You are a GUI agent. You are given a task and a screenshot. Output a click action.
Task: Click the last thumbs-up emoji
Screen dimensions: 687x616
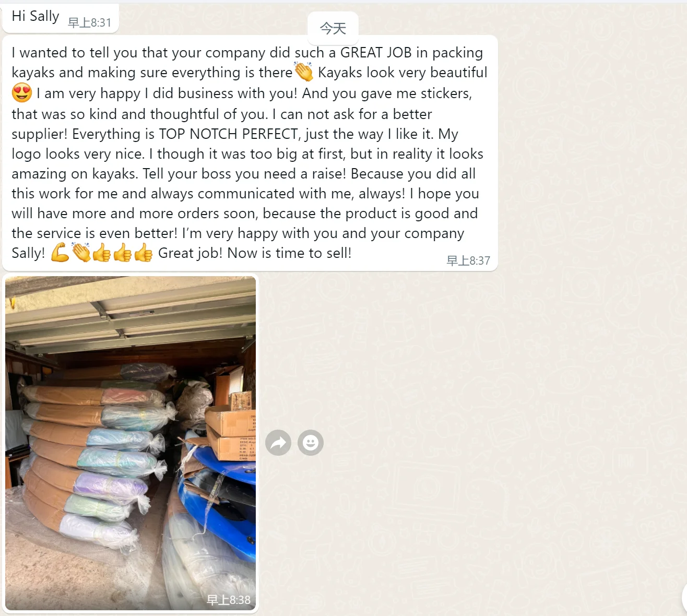(143, 253)
